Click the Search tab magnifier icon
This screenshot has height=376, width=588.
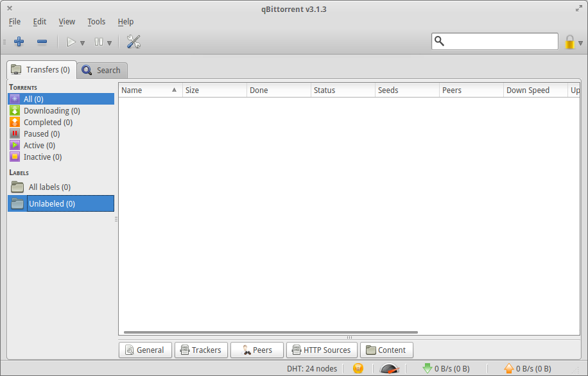[87, 70]
